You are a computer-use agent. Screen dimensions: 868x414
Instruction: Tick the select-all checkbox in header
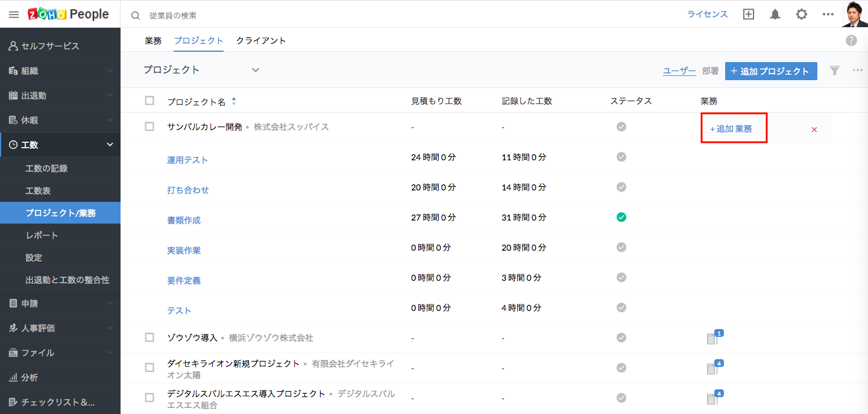[149, 101]
